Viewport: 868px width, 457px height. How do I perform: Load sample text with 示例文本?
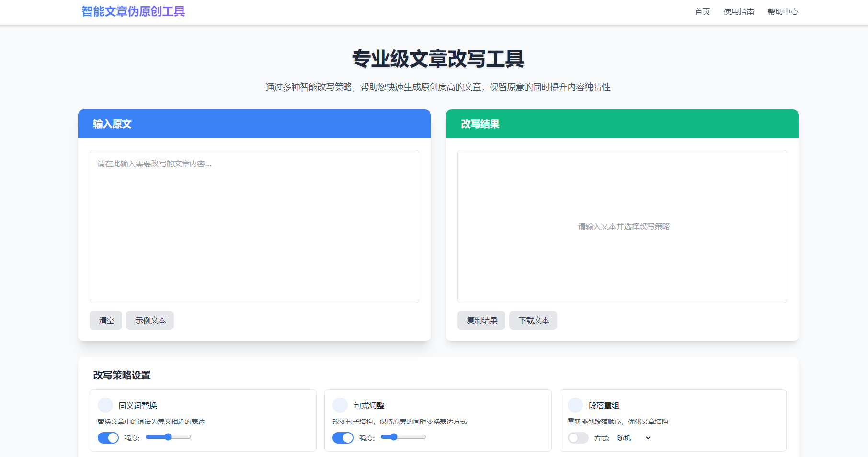click(150, 320)
